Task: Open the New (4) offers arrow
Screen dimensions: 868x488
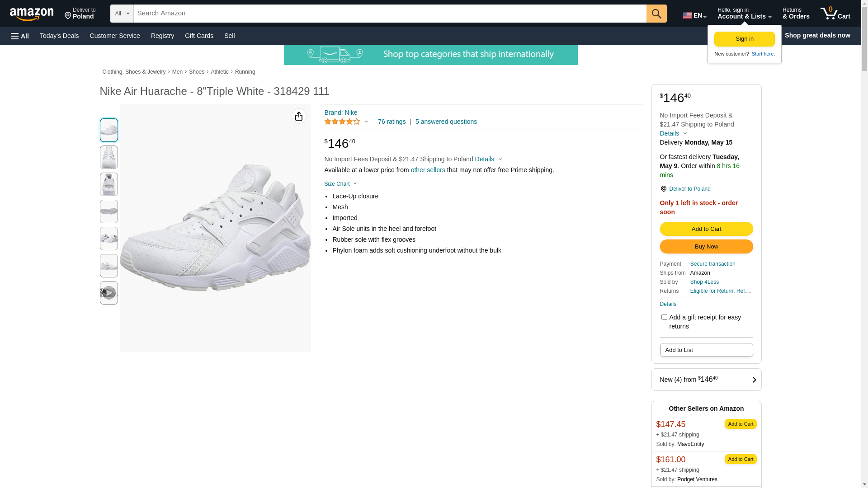Action: [x=754, y=380]
